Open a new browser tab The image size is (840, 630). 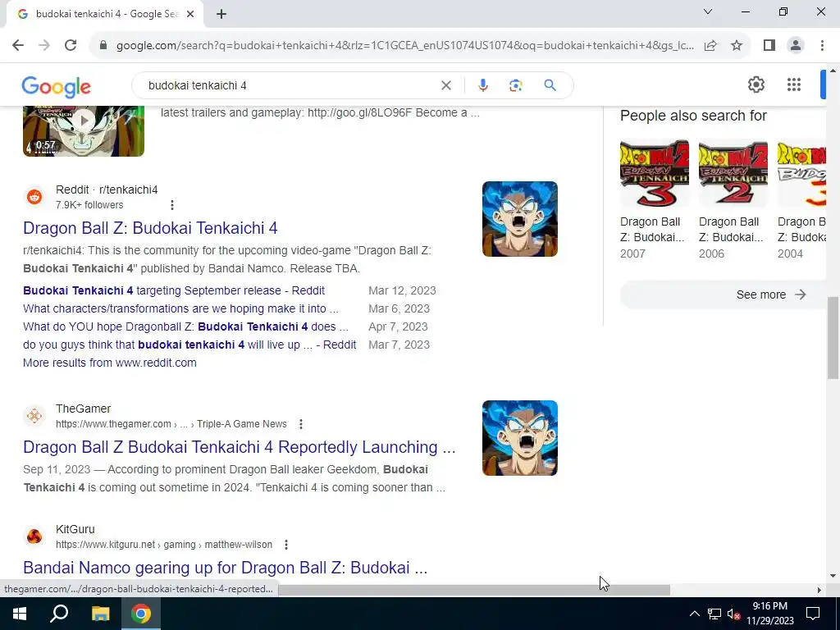[x=221, y=14]
